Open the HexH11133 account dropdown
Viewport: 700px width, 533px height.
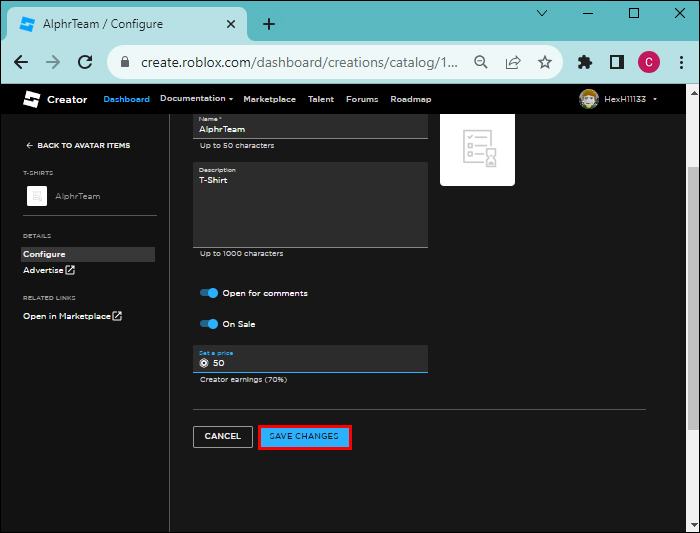click(619, 99)
